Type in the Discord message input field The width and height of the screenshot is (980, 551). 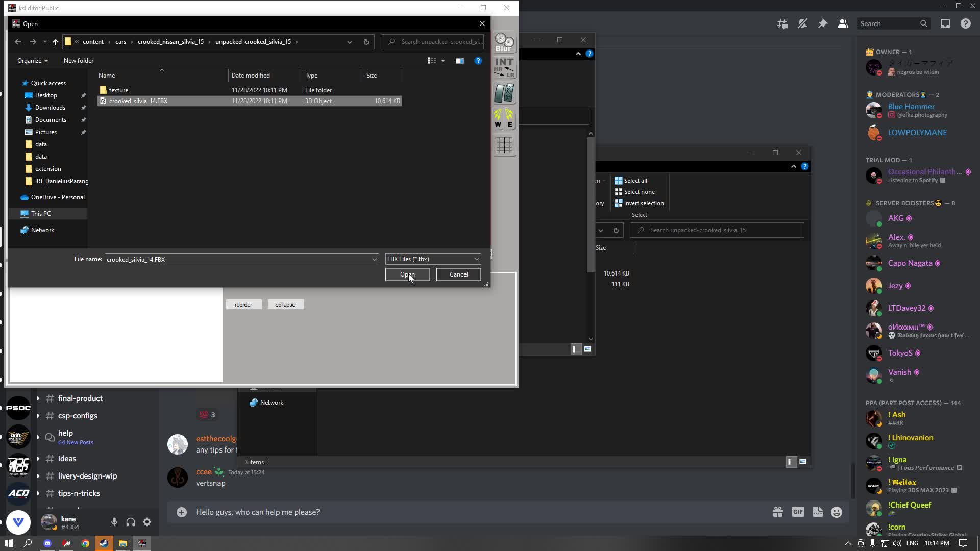(x=357, y=512)
